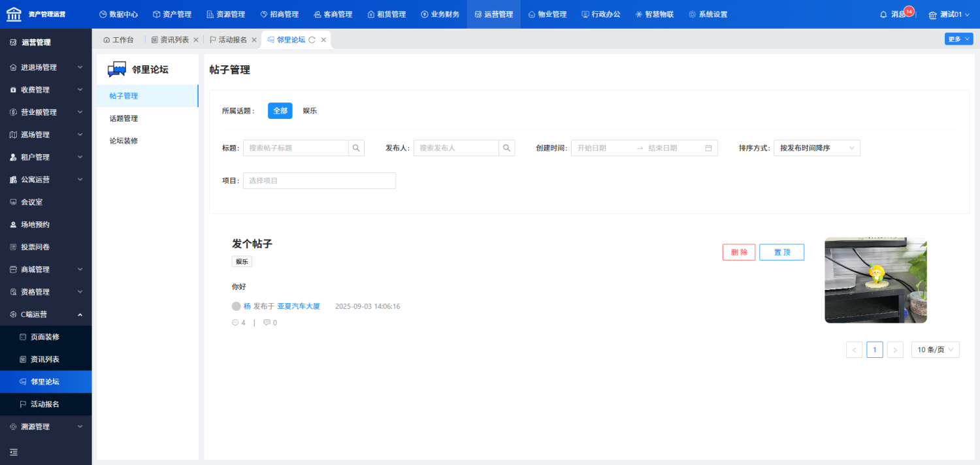The width and height of the screenshot is (980, 465).
Task: Open 资源管理 in top navigation
Action: coord(225,14)
